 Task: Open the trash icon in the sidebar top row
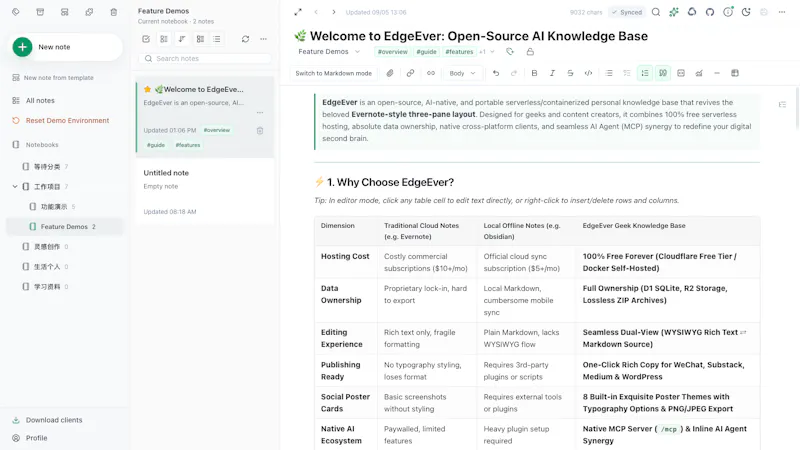point(114,12)
